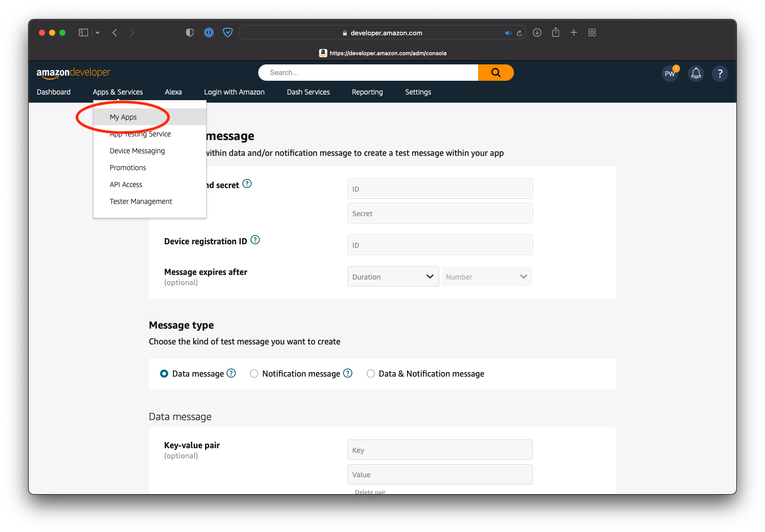Open the Safari downloads icon
The height and width of the screenshot is (532, 765).
pyautogui.click(x=537, y=33)
